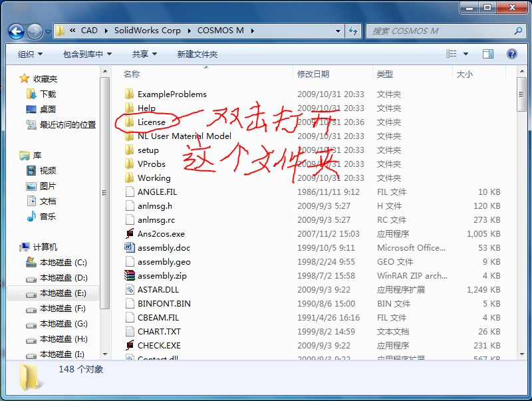This screenshot has height=401, width=532.
Task: Select the assembly.geo file icon
Action: pyautogui.click(x=130, y=261)
